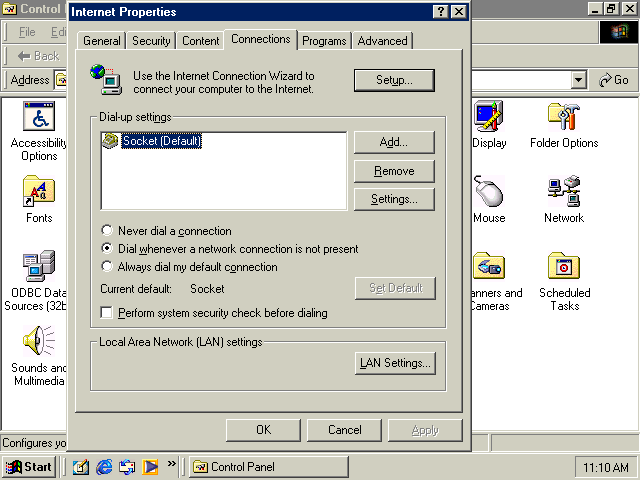Switch to the Security tab
The image size is (640, 480).
151,41
